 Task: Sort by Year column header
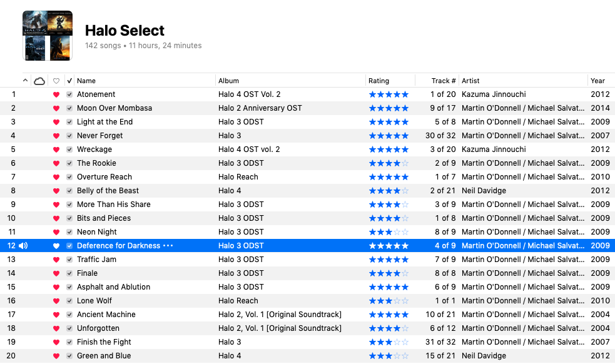597,81
